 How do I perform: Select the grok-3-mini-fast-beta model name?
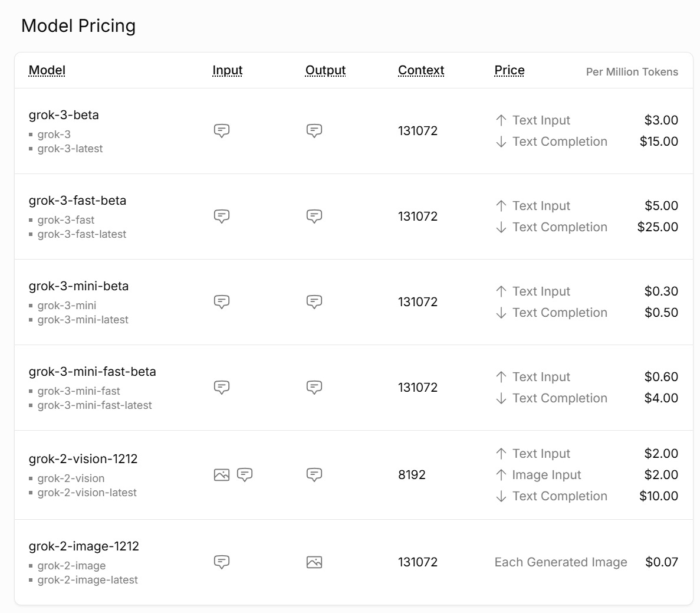[93, 372]
